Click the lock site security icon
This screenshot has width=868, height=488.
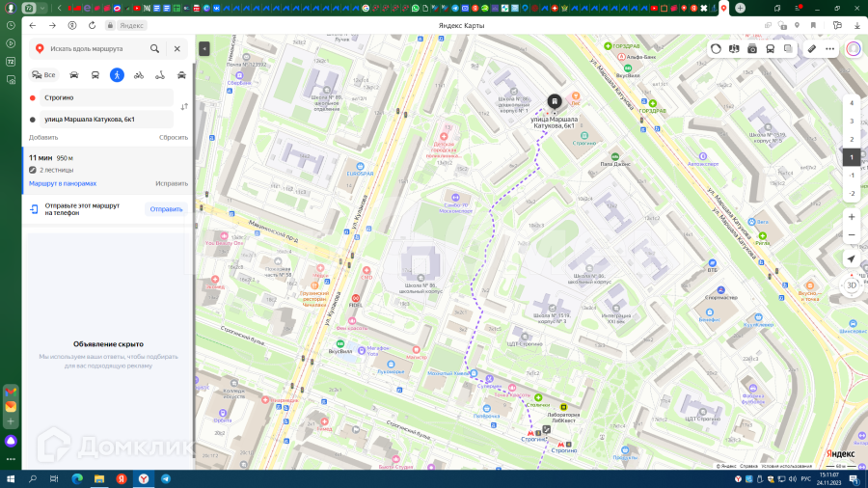(110, 25)
